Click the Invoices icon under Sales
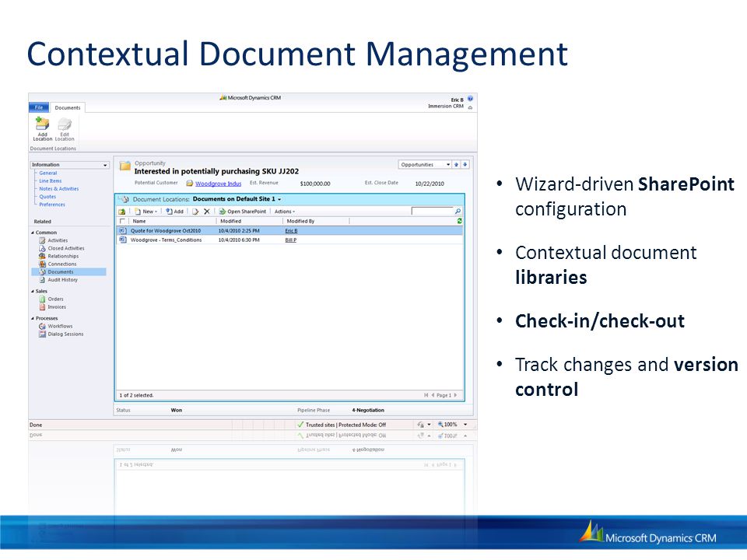Viewport: 747px width, 560px height. tap(42, 307)
